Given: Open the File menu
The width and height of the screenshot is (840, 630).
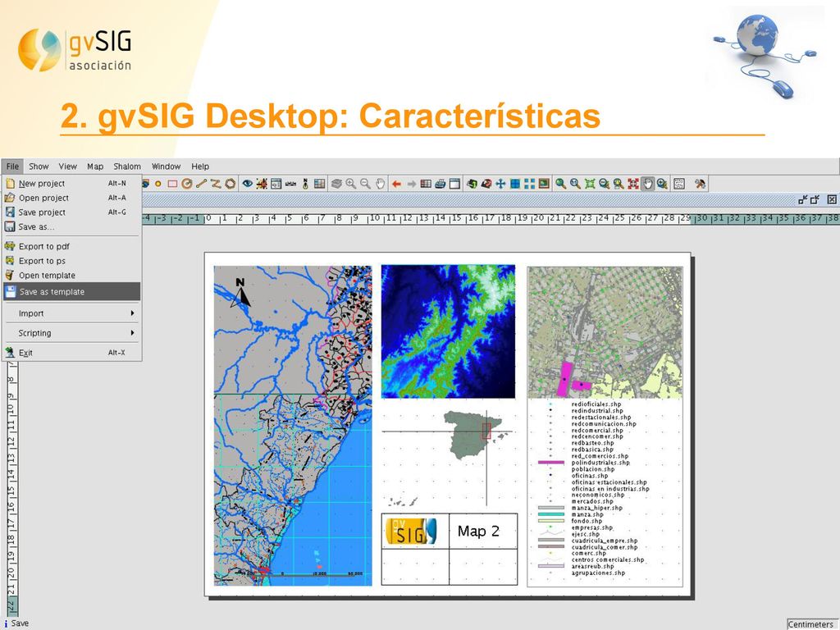Looking at the screenshot, I should 12,166.
